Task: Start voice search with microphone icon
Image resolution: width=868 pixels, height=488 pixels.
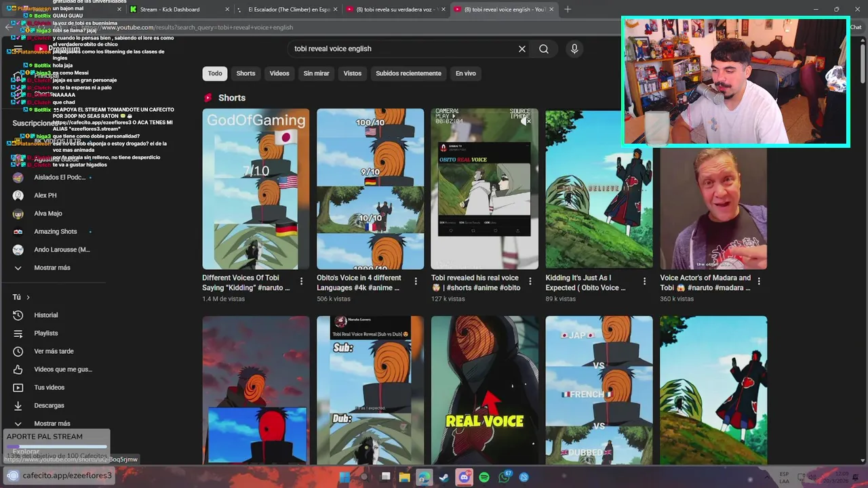Action: (574, 49)
